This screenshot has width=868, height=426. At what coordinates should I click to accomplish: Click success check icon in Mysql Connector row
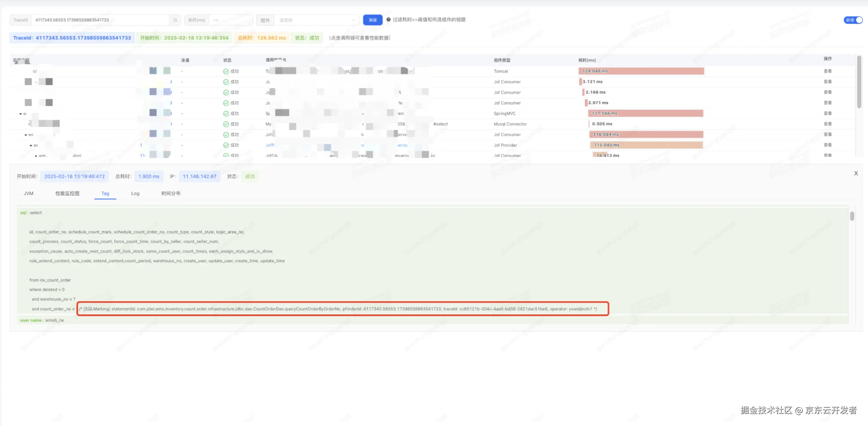(x=226, y=124)
